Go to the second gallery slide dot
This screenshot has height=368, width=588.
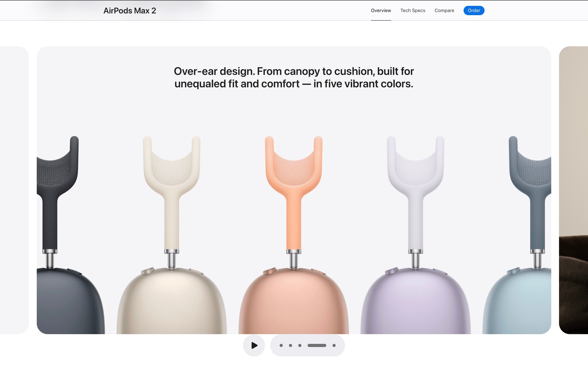pos(290,345)
